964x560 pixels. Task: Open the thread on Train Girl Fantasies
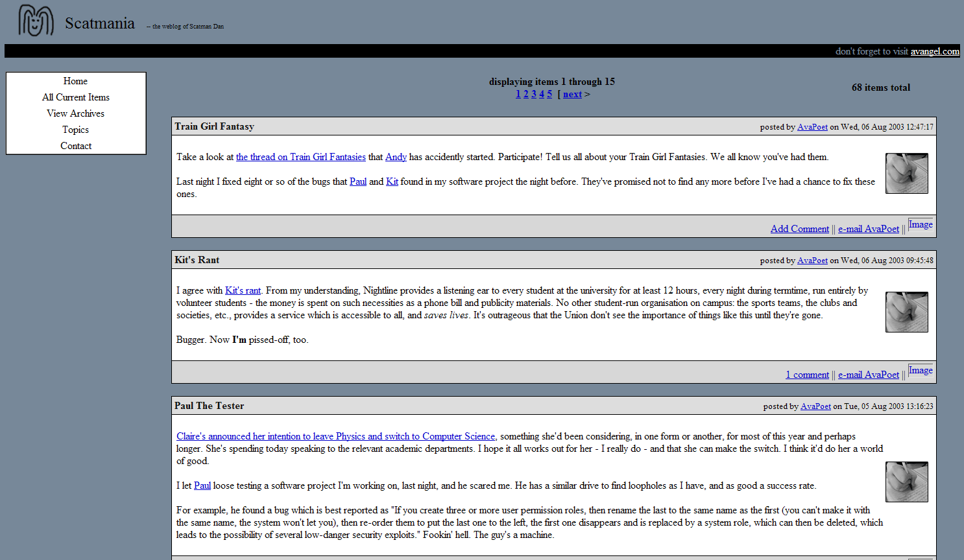(x=300, y=157)
